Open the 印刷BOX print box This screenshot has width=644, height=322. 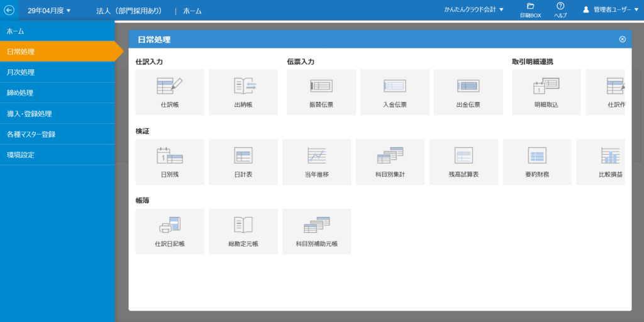click(x=530, y=10)
